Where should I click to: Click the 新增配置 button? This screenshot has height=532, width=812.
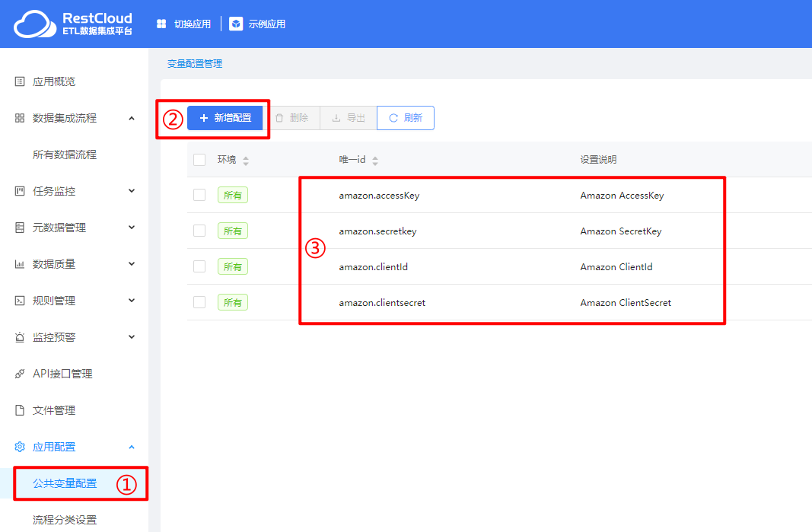225,118
